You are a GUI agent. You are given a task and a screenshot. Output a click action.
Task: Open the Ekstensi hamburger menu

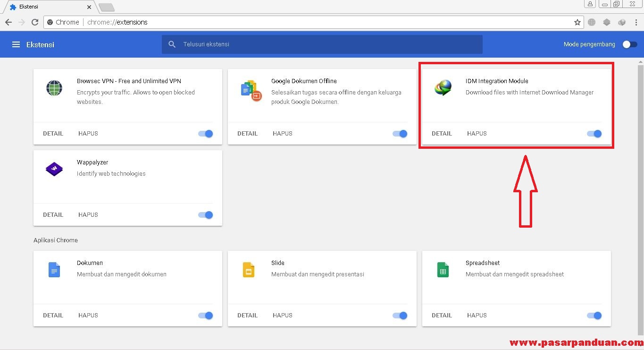pyautogui.click(x=16, y=44)
